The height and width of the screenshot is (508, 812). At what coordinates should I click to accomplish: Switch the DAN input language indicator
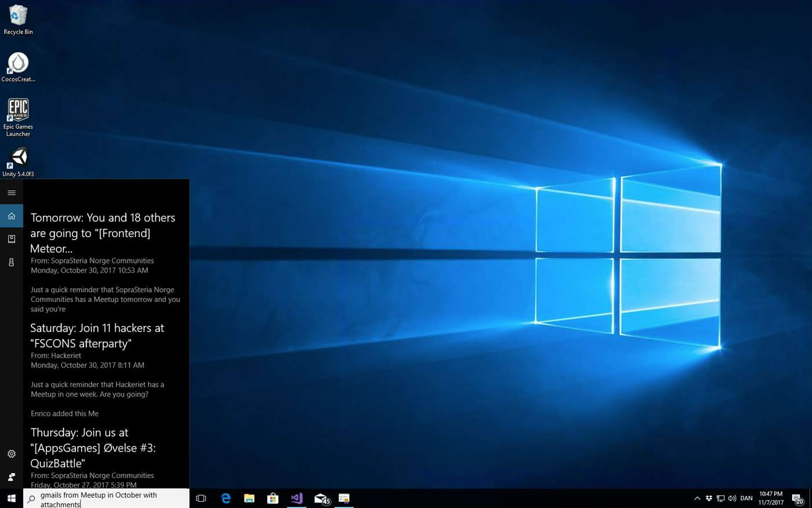tap(746, 499)
